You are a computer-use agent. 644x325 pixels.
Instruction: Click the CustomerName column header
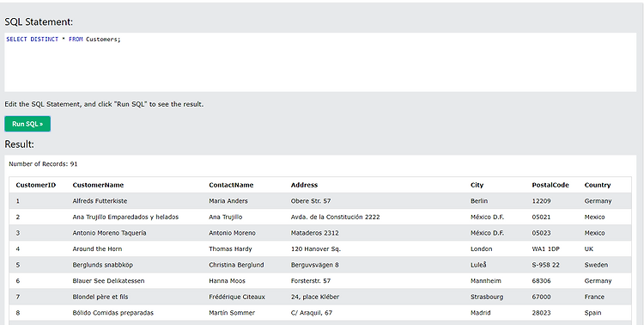(x=98, y=185)
